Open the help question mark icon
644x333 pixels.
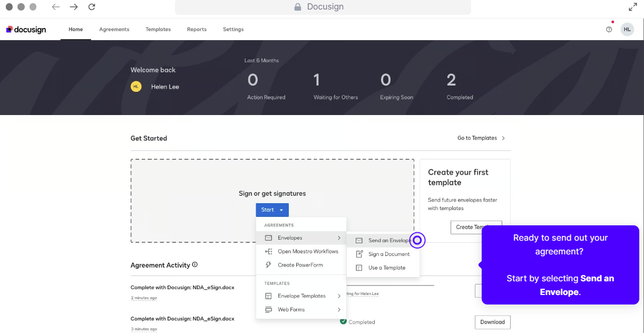[x=609, y=30]
